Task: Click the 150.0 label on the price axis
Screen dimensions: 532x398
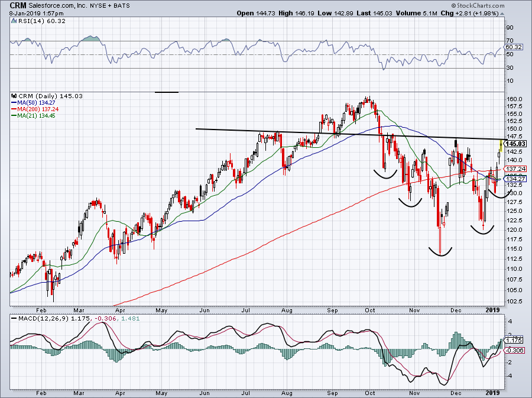Action: pyautogui.click(x=514, y=128)
